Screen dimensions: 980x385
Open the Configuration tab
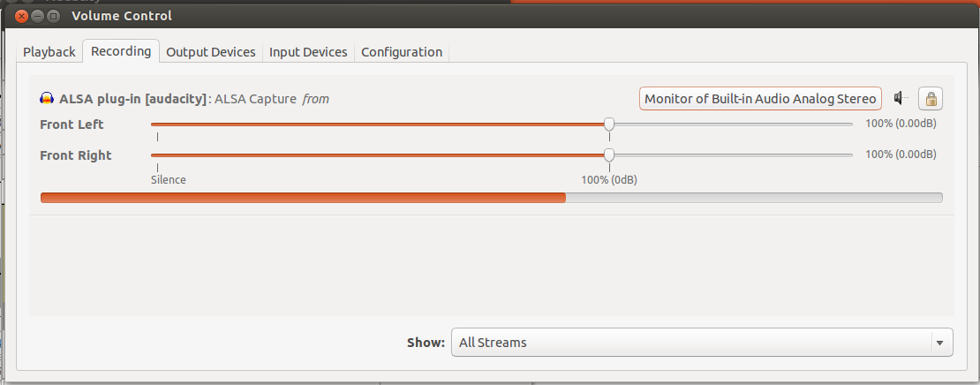click(x=402, y=52)
